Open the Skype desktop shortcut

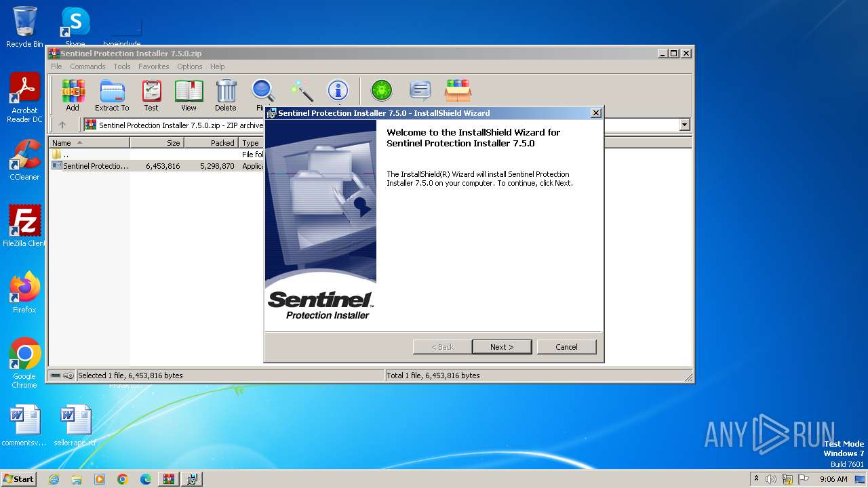75,27
